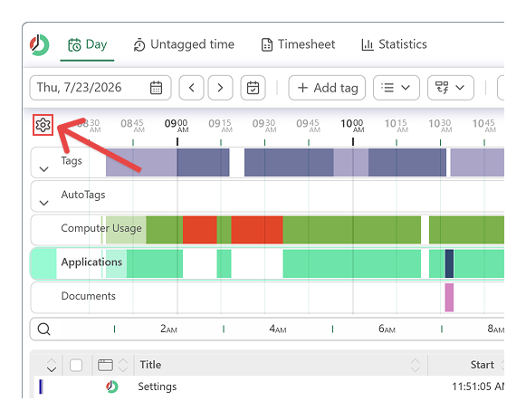Select the pink Documents timeline segment
This screenshot has height=420, width=526.
pyautogui.click(x=449, y=297)
